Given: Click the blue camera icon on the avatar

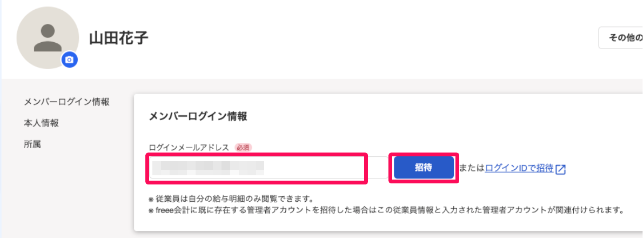Looking at the screenshot, I should [x=69, y=60].
